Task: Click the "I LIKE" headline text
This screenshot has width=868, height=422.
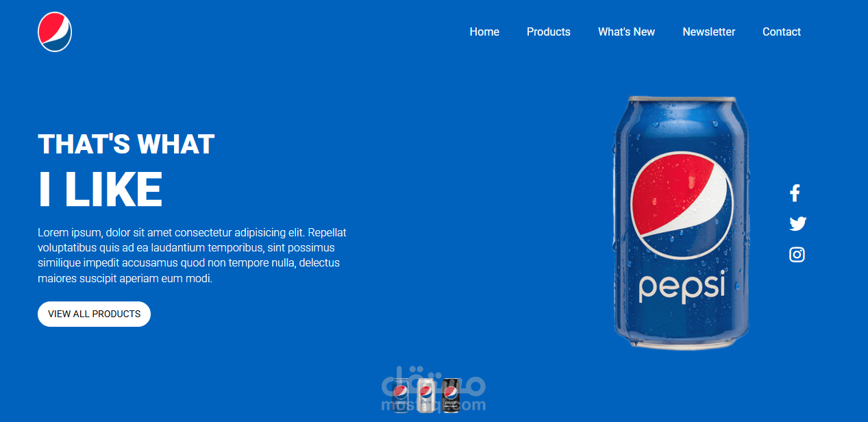Action: coord(100,189)
